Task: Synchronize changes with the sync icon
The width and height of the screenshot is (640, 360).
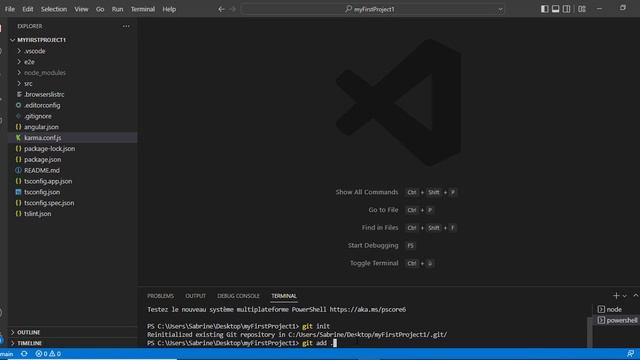Action: point(24,354)
